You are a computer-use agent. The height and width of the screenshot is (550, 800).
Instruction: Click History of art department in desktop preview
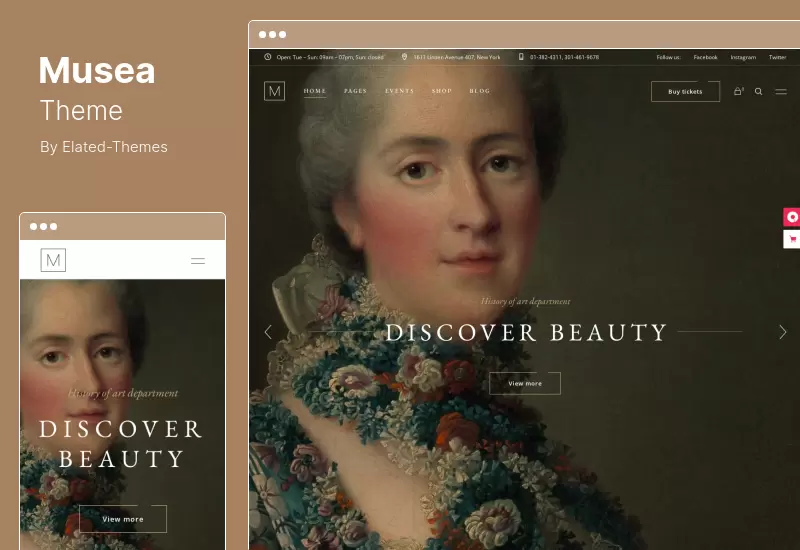526,302
